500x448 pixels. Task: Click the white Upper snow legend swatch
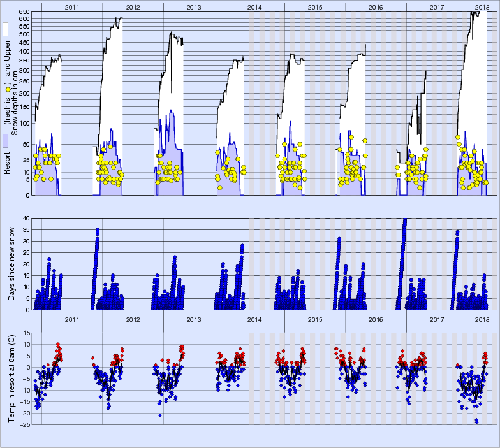[5, 29]
